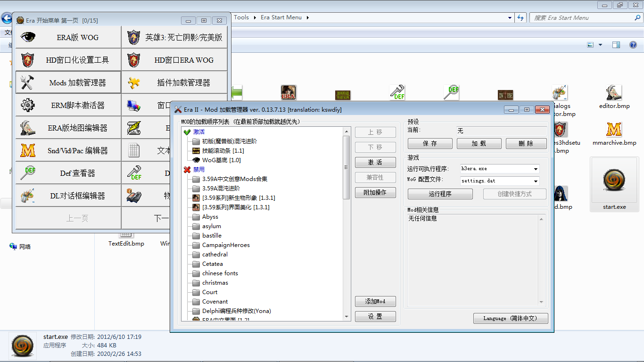The height and width of the screenshot is (362, 644).
Task: Toggle Explorer preview pane
Action: click(616, 45)
